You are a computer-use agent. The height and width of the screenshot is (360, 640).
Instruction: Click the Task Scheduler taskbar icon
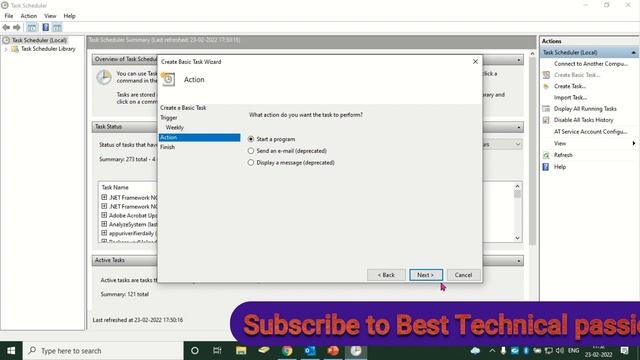(356, 351)
